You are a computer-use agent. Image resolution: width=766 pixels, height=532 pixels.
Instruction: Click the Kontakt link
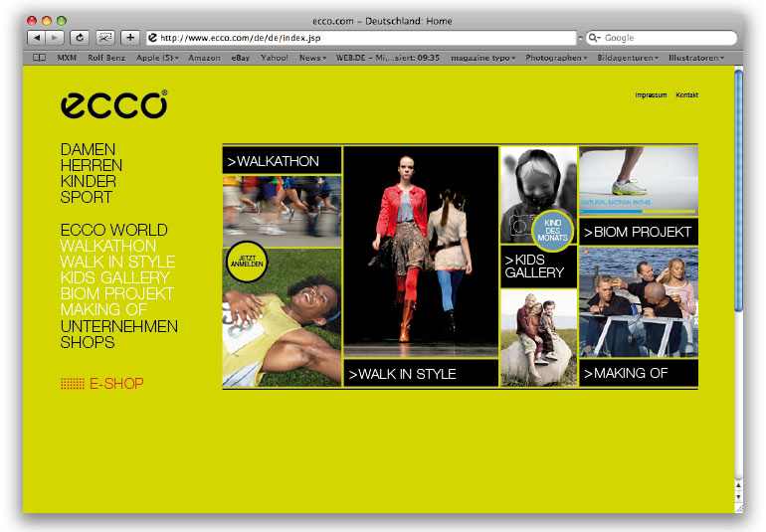(x=686, y=95)
